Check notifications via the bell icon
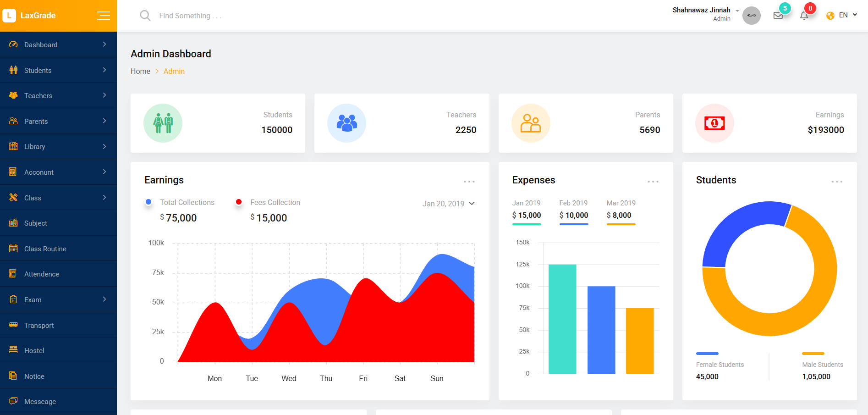The height and width of the screenshot is (415, 868). point(803,15)
